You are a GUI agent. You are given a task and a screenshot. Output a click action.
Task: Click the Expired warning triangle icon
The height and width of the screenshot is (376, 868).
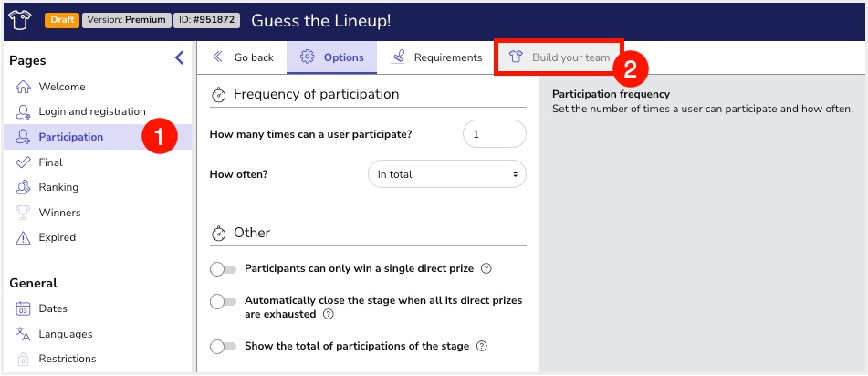23,237
